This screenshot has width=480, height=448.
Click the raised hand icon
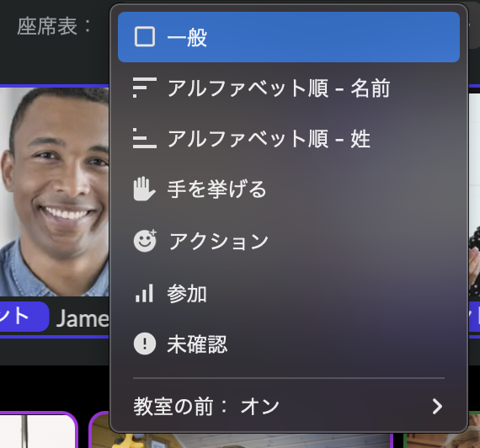point(144,189)
